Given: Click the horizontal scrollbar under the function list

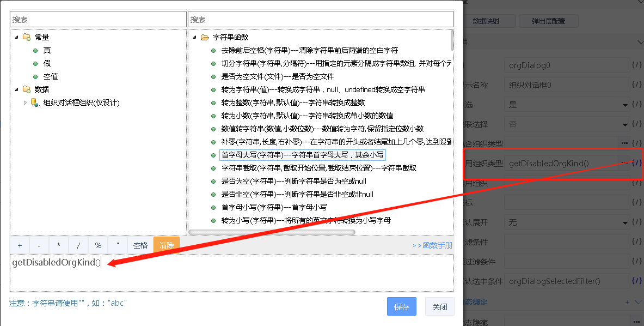Looking at the screenshot, I should (x=272, y=232).
